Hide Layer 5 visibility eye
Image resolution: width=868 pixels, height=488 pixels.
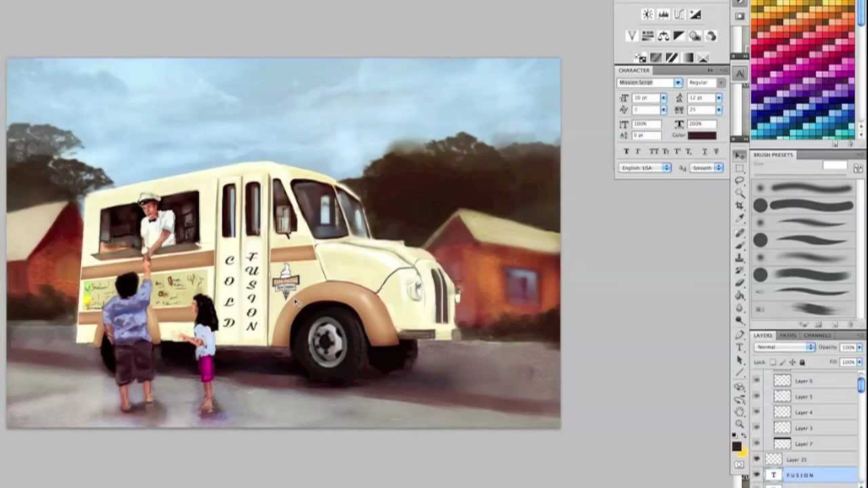757,396
